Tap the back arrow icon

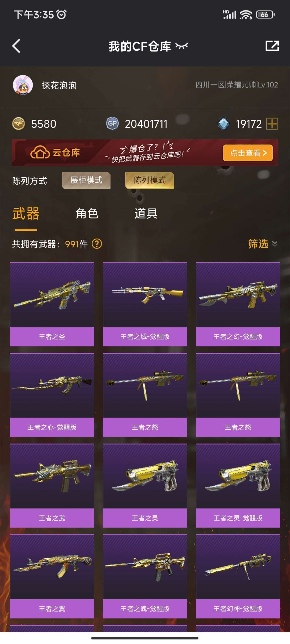(16, 46)
